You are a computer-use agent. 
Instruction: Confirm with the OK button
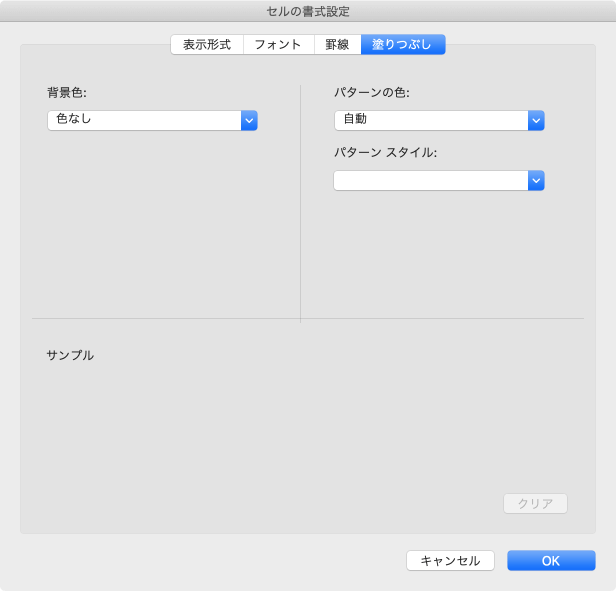pyautogui.click(x=551, y=561)
